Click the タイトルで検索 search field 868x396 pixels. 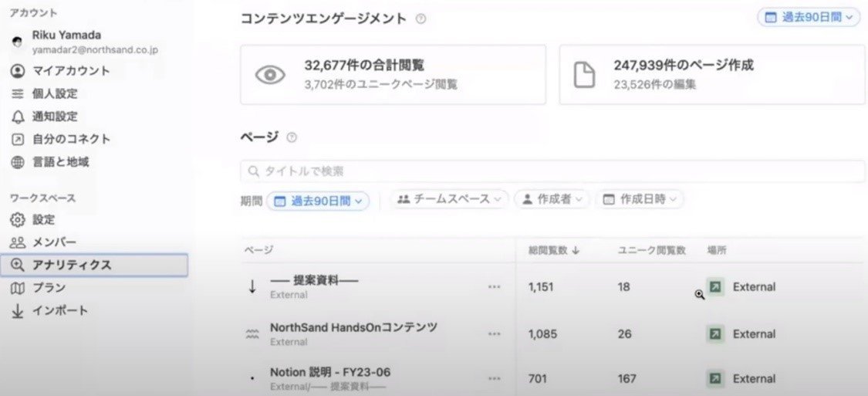tap(552, 171)
